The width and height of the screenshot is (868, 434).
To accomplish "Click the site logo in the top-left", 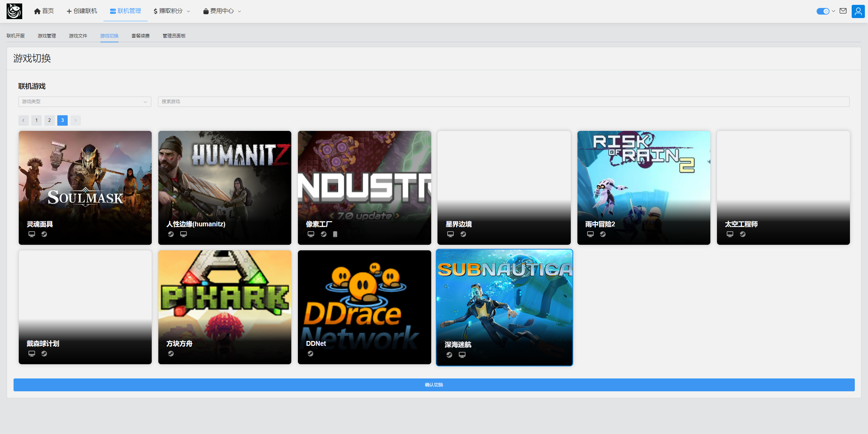I will [14, 11].
